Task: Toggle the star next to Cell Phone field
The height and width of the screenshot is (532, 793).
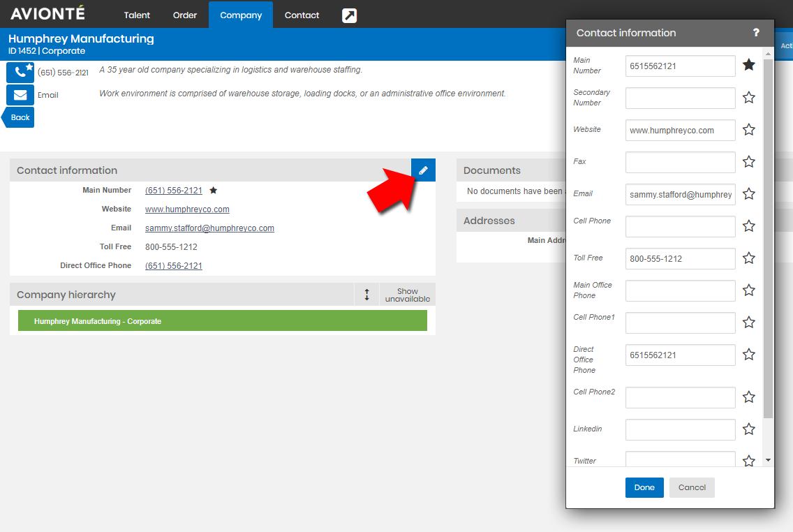Action: click(x=749, y=226)
